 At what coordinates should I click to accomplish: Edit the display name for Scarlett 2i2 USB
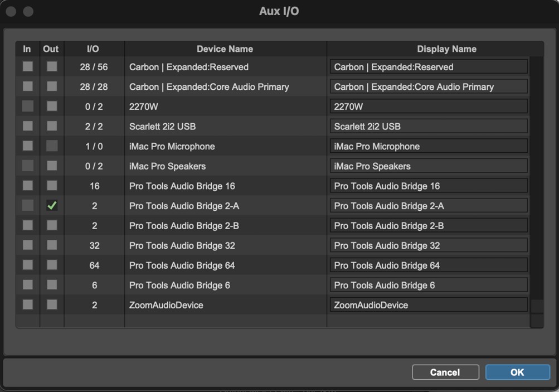tap(427, 126)
